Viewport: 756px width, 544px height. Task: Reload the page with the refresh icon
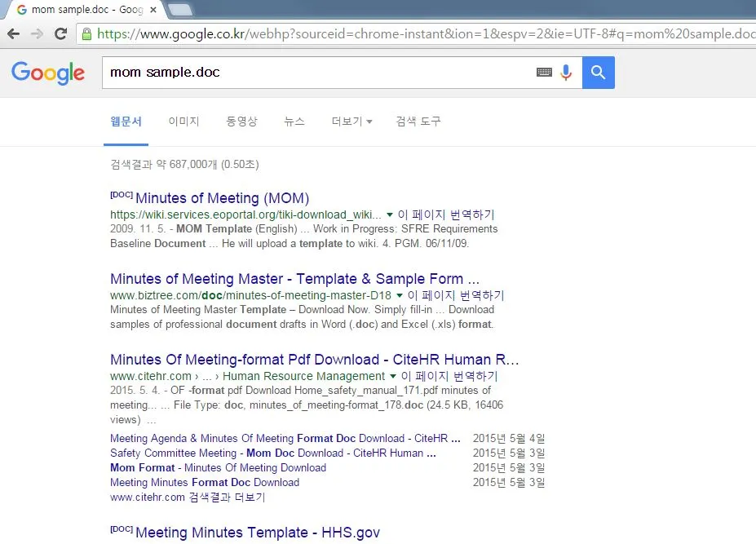[60, 33]
